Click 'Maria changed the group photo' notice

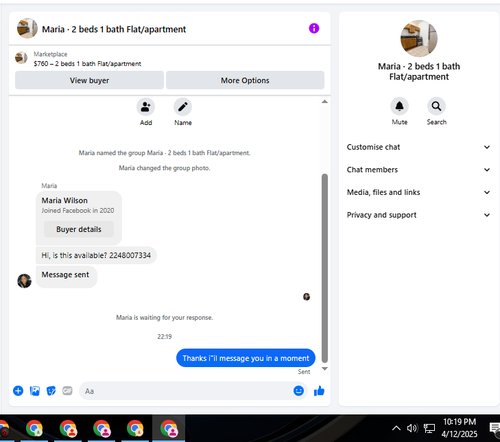click(x=164, y=168)
